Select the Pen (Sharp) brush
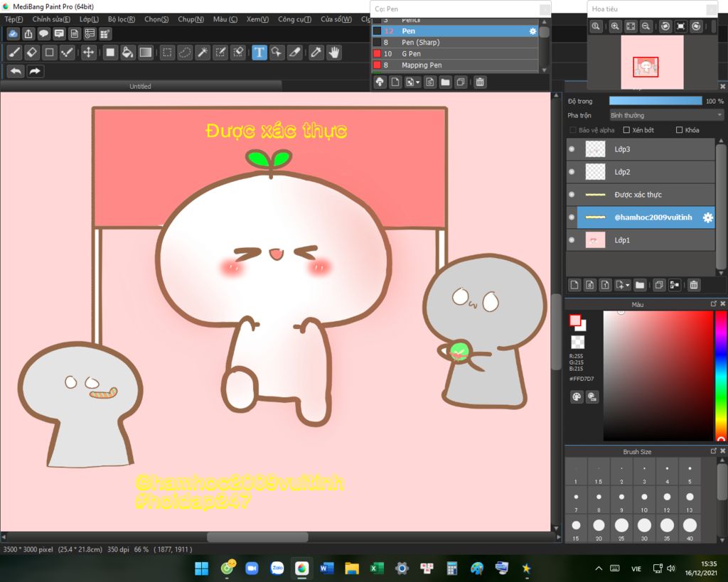 pyautogui.click(x=455, y=42)
